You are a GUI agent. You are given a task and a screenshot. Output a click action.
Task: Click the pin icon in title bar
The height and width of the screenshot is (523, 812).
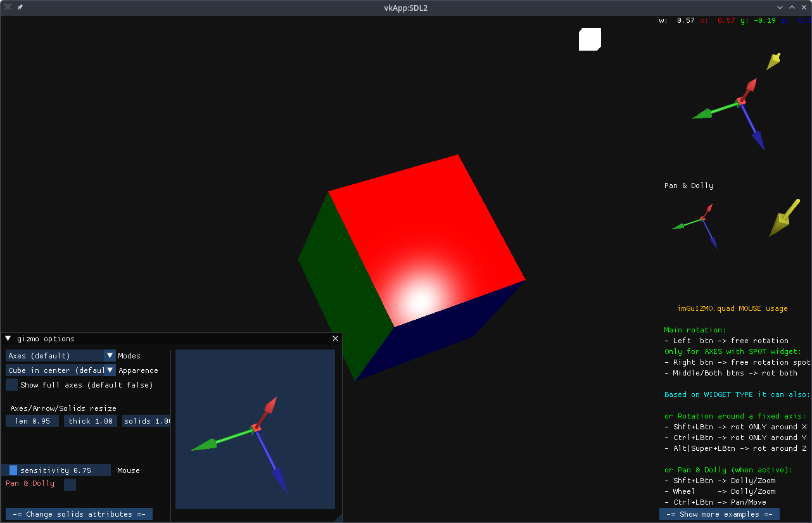point(20,7)
